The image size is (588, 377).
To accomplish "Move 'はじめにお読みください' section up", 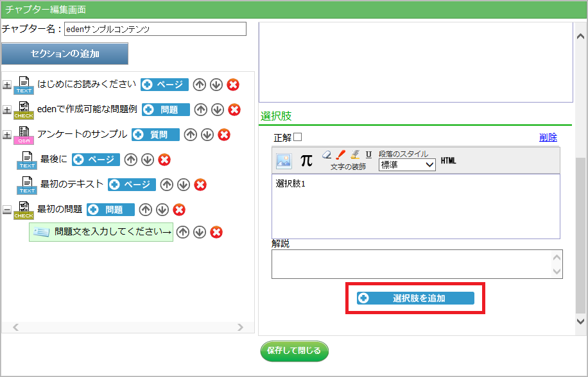I will click(200, 85).
